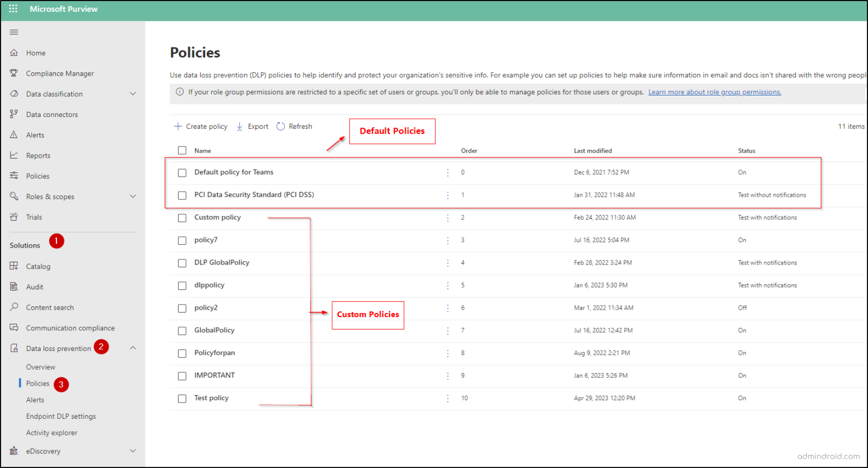Expand the eDiscovery section
The height and width of the screenshot is (468, 868).
133,450
